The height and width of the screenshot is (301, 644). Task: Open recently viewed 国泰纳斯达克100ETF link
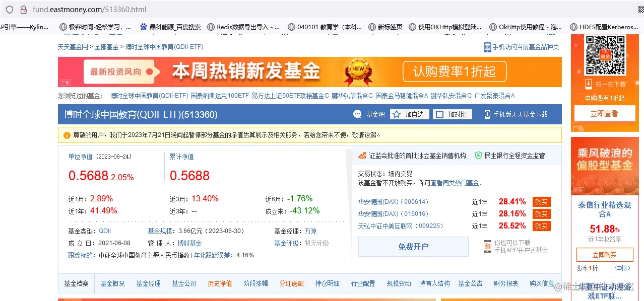click(x=220, y=96)
